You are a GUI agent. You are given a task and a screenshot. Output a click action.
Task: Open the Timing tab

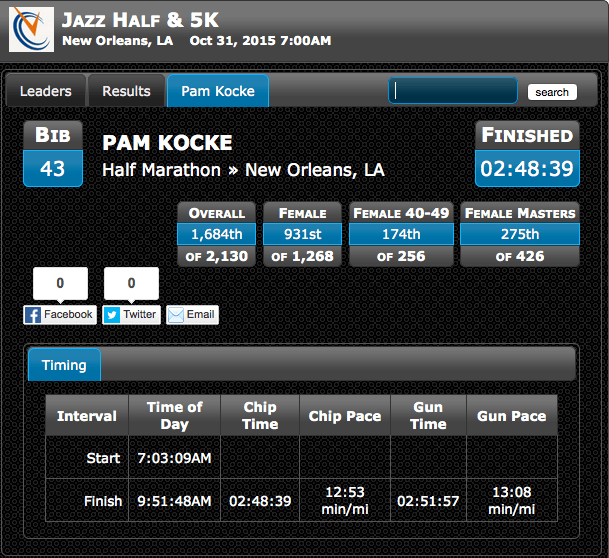coord(64,365)
